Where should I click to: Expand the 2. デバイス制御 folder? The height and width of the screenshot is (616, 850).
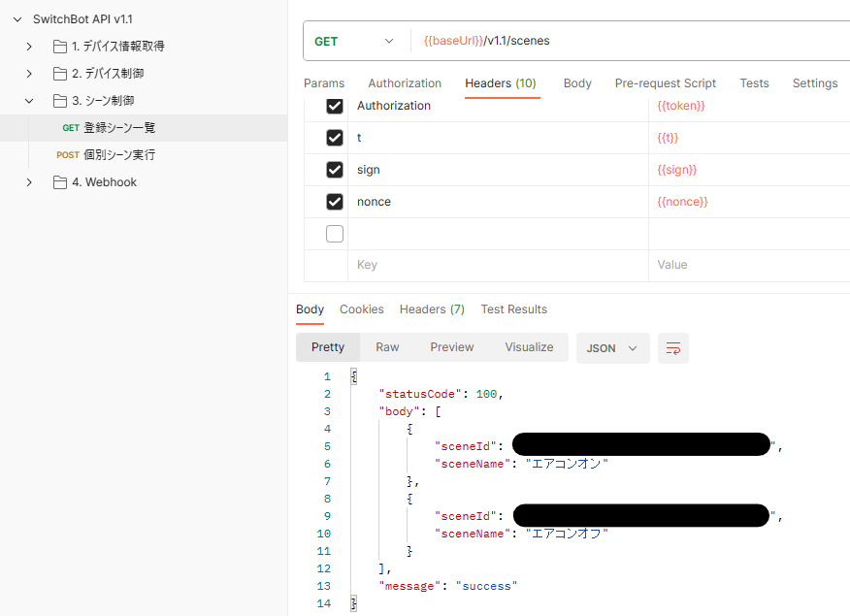(x=28, y=73)
